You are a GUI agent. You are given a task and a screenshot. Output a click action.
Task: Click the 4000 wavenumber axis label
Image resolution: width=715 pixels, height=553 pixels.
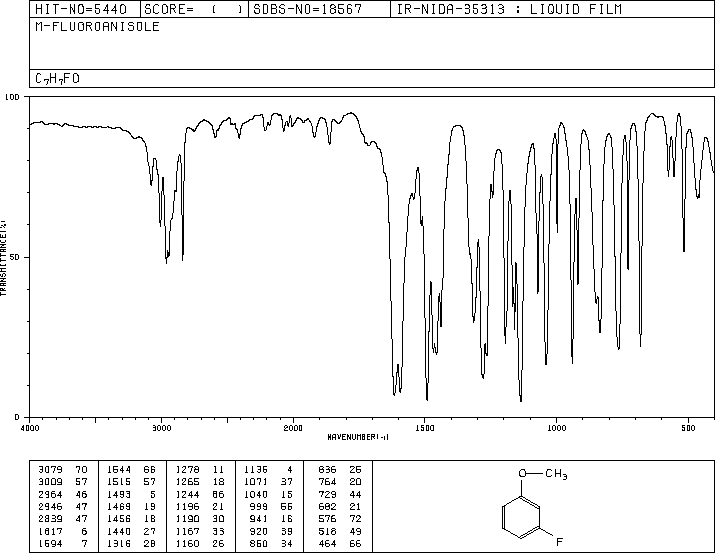click(x=30, y=428)
